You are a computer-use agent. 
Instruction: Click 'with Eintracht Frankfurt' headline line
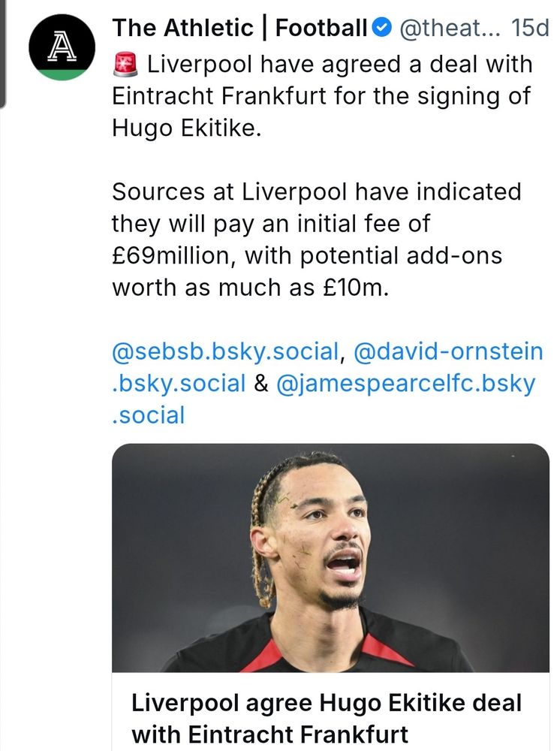[x=269, y=733]
